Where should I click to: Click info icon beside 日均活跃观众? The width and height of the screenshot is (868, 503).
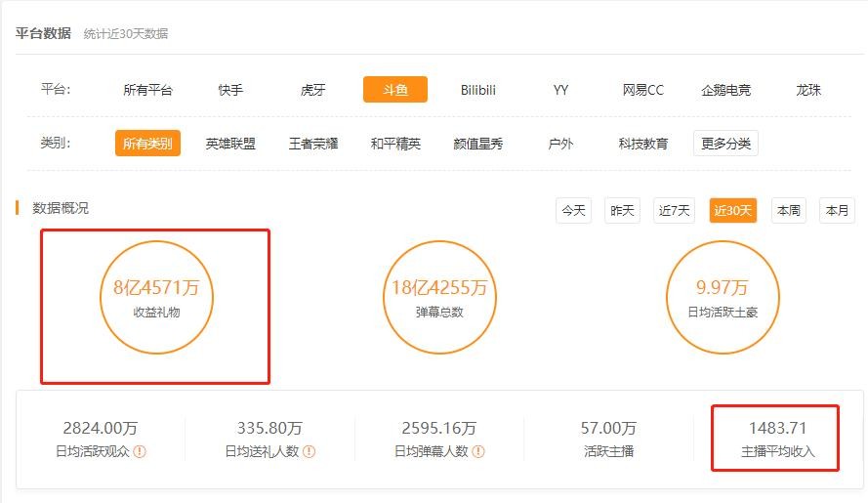[x=140, y=452]
